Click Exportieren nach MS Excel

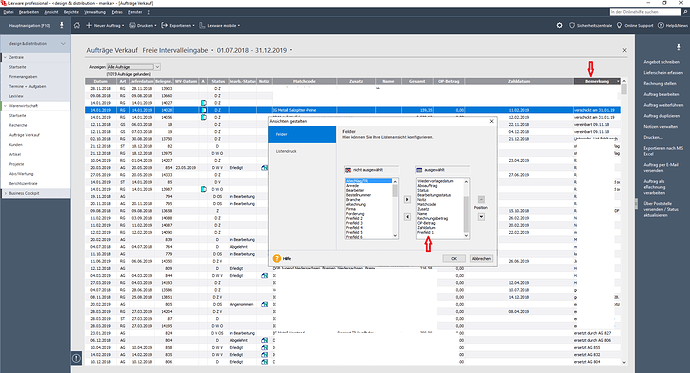click(663, 151)
